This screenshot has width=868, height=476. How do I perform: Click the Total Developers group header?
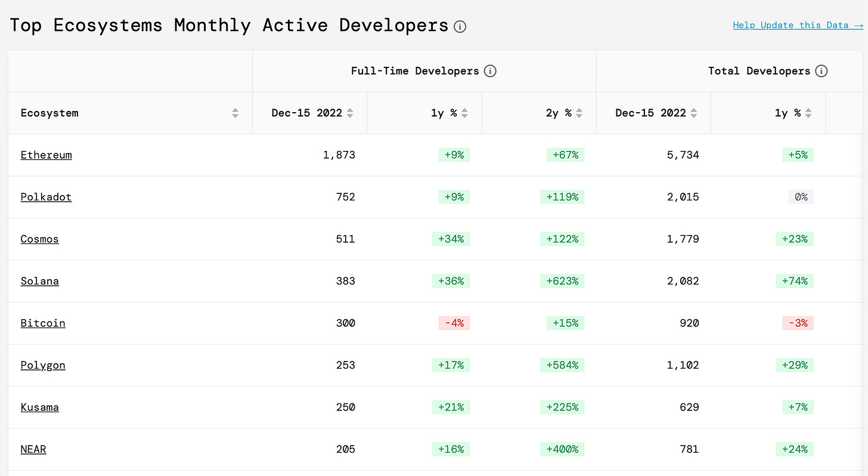[x=759, y=71]
